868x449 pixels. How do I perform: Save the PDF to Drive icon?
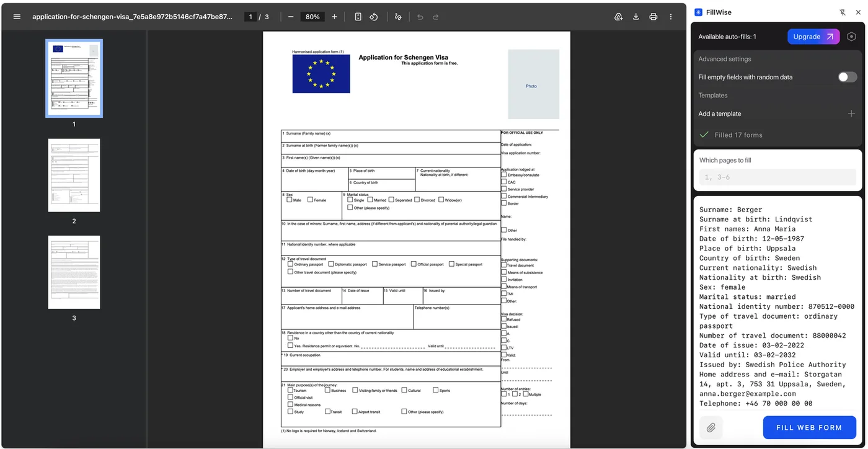tap(618, 17)
